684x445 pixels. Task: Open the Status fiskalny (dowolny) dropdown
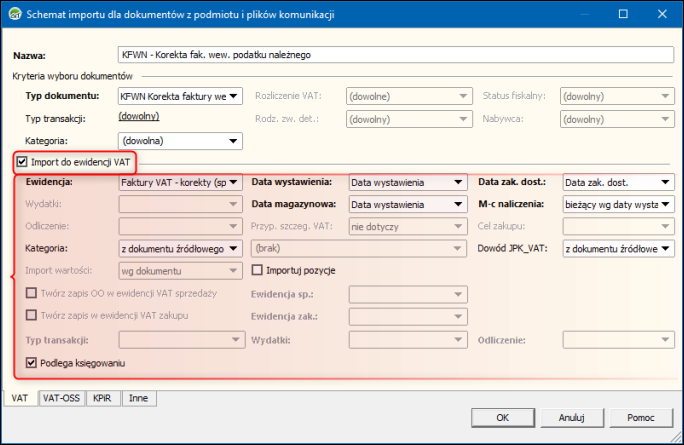pyautogui.click(x=617, y=96)
